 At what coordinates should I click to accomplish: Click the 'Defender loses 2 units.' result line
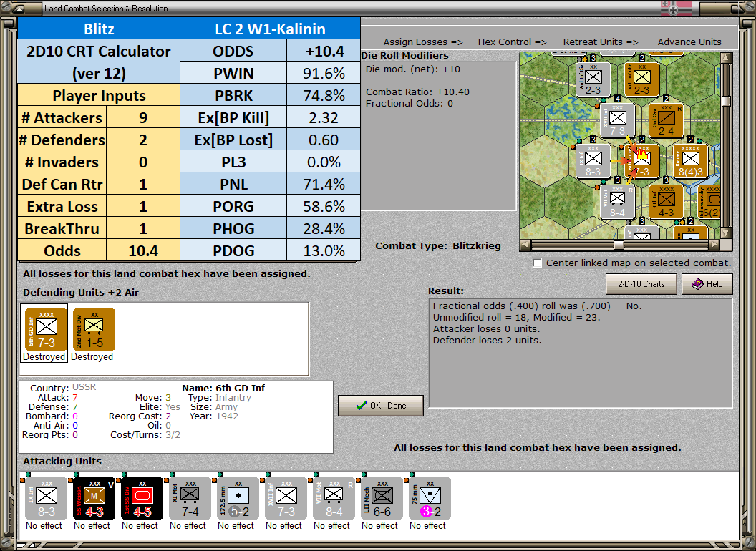[487, 341]
